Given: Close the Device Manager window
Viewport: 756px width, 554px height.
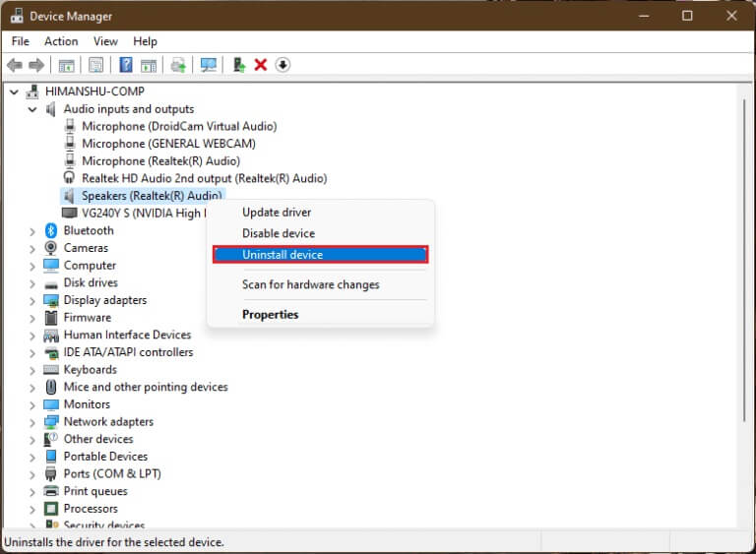Looking at the screenshot, I should pyautogui.click(x=731, y=16).
